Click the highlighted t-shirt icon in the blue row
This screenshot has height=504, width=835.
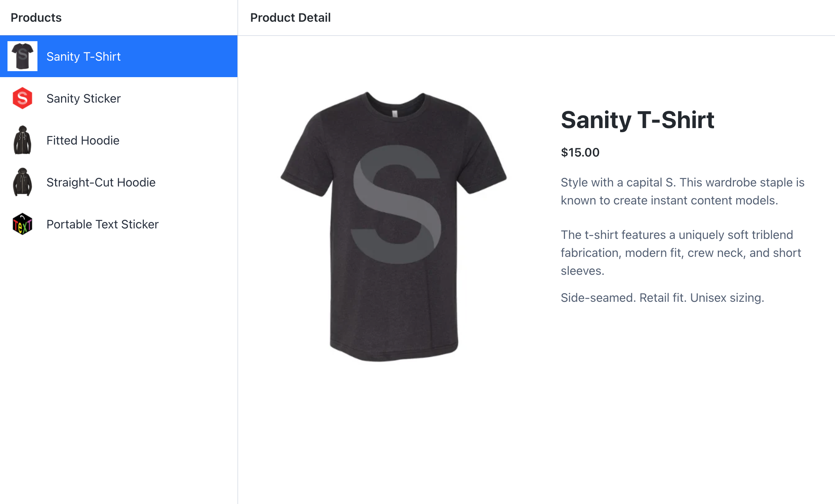pyautogui.click(x=22, y=56)
